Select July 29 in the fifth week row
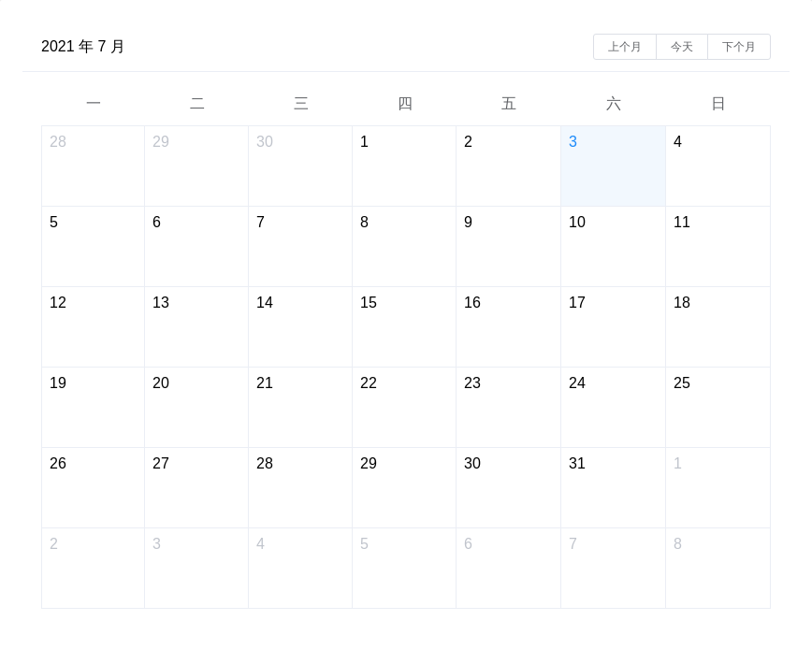Screen dimensions: 812x664 404,488
